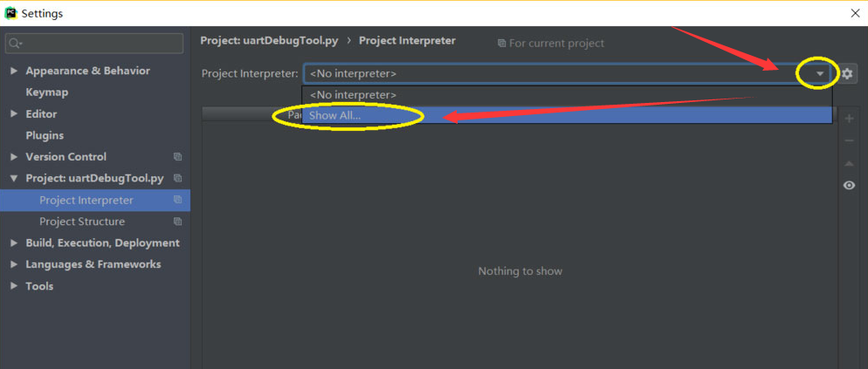Expand the Appearance & Behavior section

(14, 71)
